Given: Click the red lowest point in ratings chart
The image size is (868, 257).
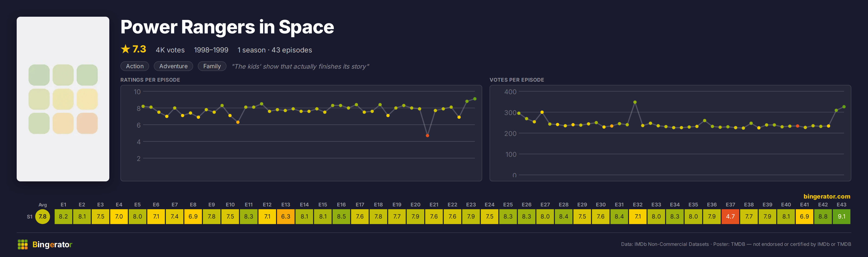Looking at the screenshot, I should pos(427,136).
